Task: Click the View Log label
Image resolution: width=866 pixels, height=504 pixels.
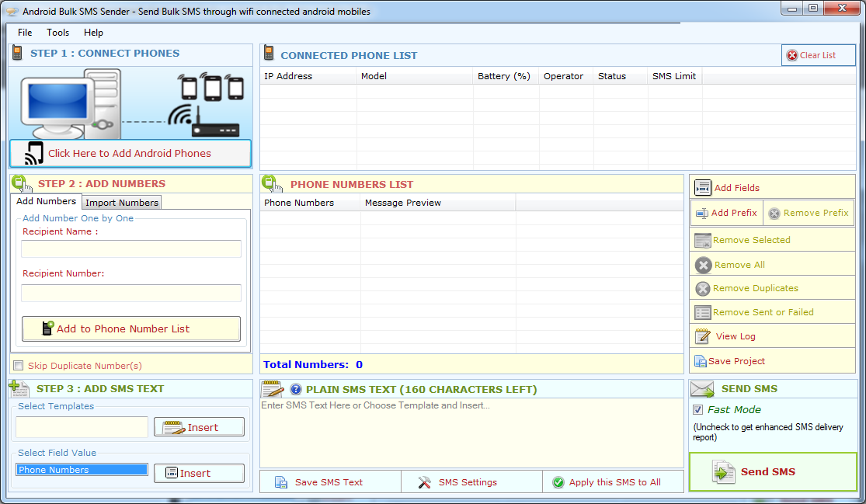Action: coord(736,336)
